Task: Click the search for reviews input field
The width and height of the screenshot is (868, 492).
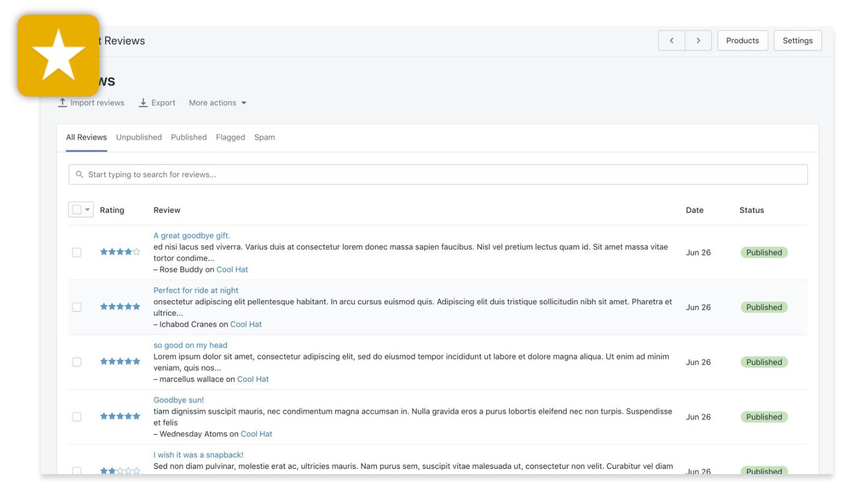Action: tap(438, 174)
